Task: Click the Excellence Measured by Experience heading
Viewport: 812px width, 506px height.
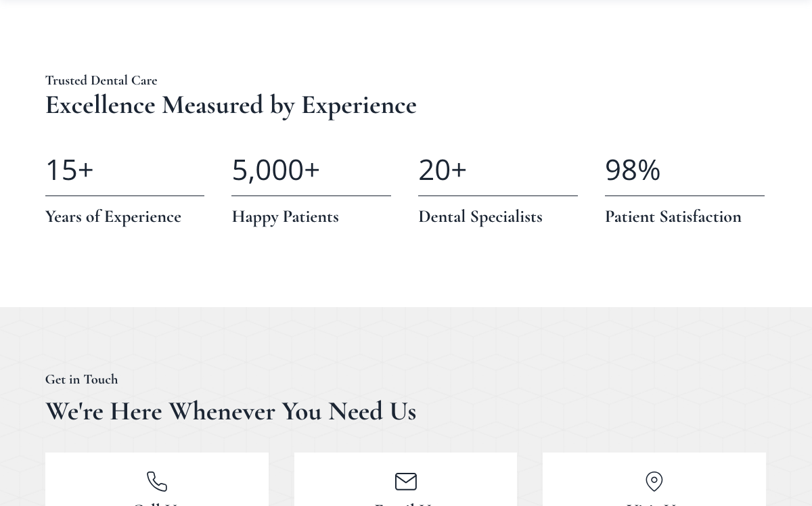Action: (231, 106)
